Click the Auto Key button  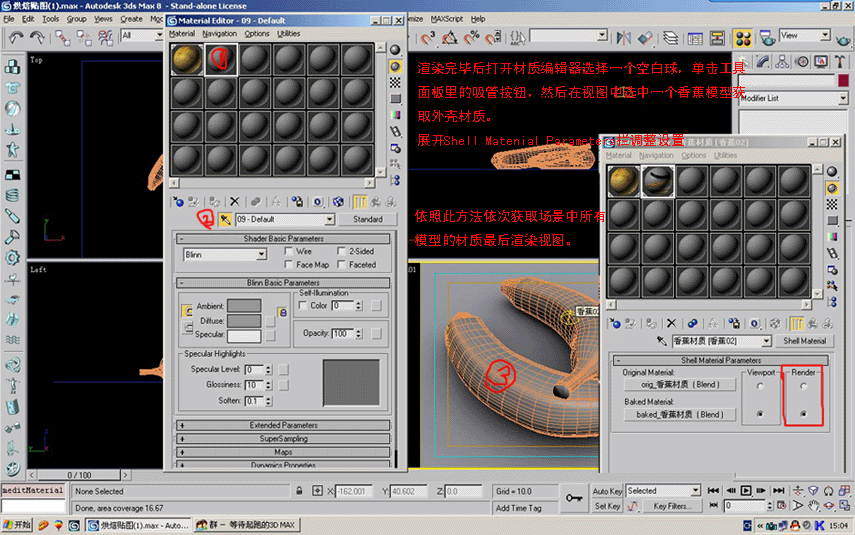(x=607, y=491)
